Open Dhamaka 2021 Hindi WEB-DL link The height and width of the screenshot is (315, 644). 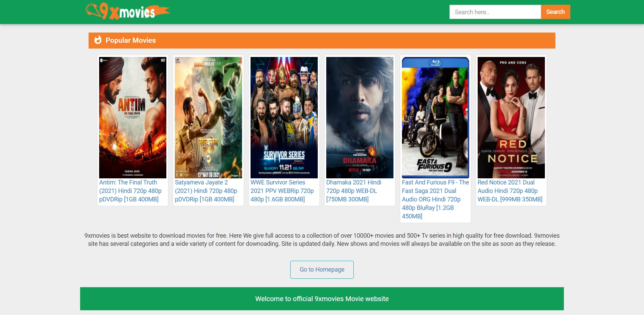pos(353,191)
